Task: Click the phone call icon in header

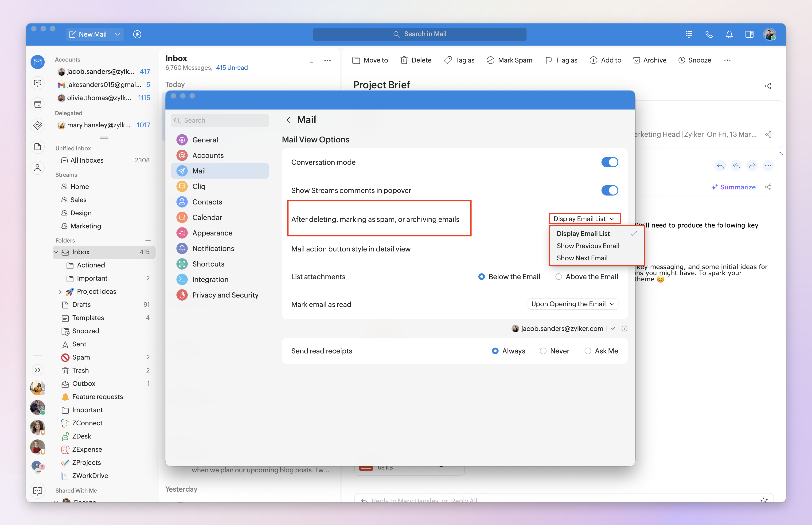Action: [709, 34]
